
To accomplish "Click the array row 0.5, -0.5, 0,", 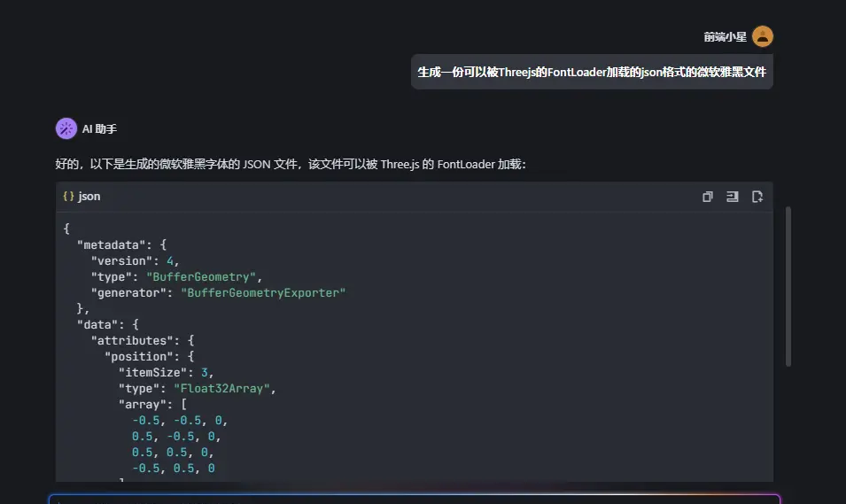I will [176, 437].
